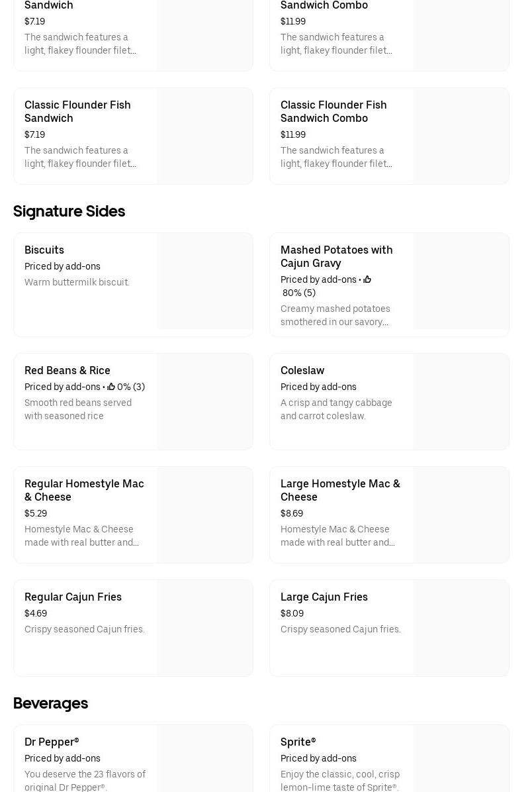Open the Biscuits menu item
The height and width of the screenshot is (792, 532).
pyautogui.click(x=44, y=250)
